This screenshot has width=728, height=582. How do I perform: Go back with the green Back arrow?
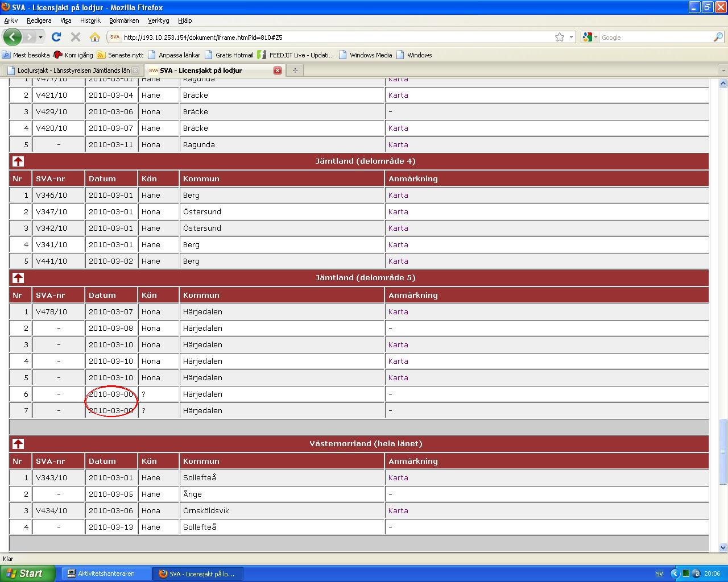(x=13, y=37)
